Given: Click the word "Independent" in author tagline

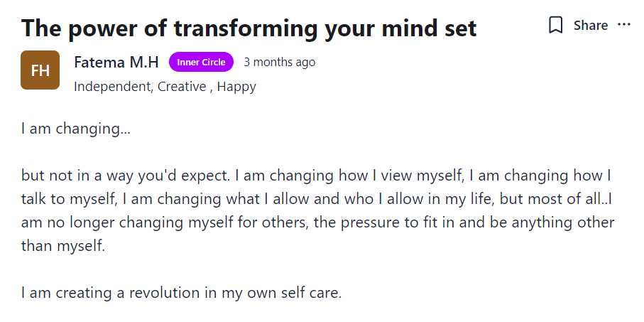Looking at the screenshot, I should coord(112,87).
